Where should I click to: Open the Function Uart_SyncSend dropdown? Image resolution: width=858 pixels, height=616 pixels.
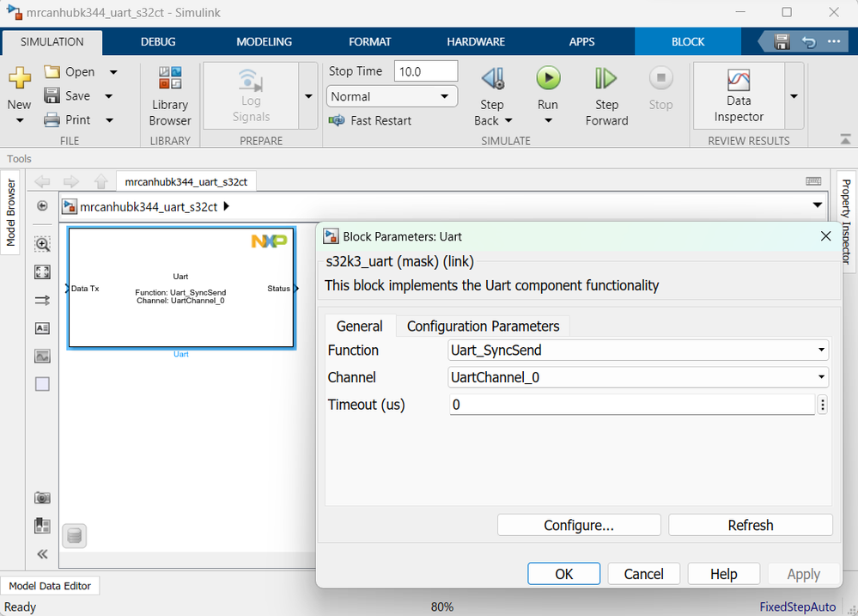638,351
